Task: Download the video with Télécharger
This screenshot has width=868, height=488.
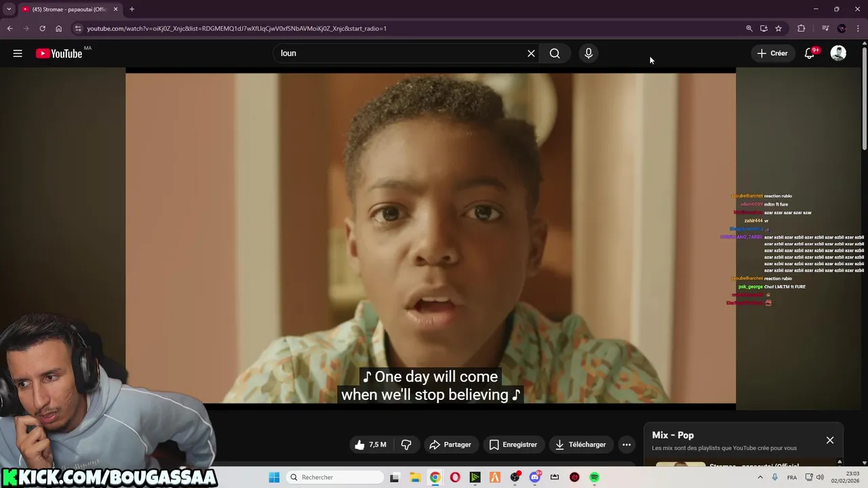Action: [x=580, y=445]
